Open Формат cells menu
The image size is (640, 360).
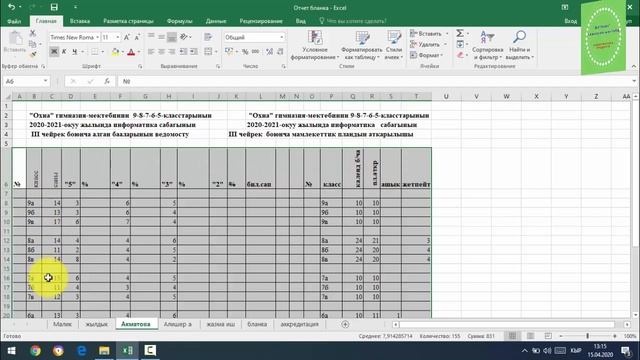[x=427, y=55]
